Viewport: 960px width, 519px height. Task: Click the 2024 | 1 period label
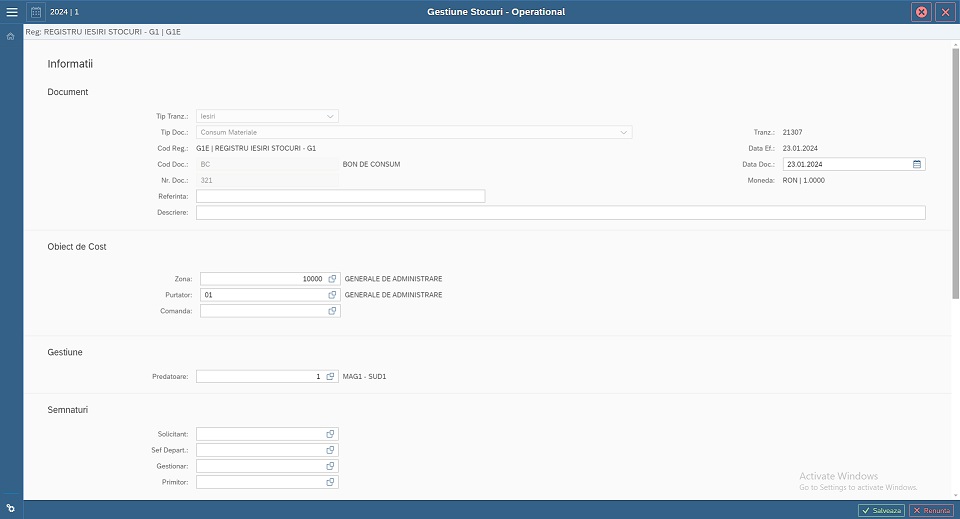pos(64,12)
